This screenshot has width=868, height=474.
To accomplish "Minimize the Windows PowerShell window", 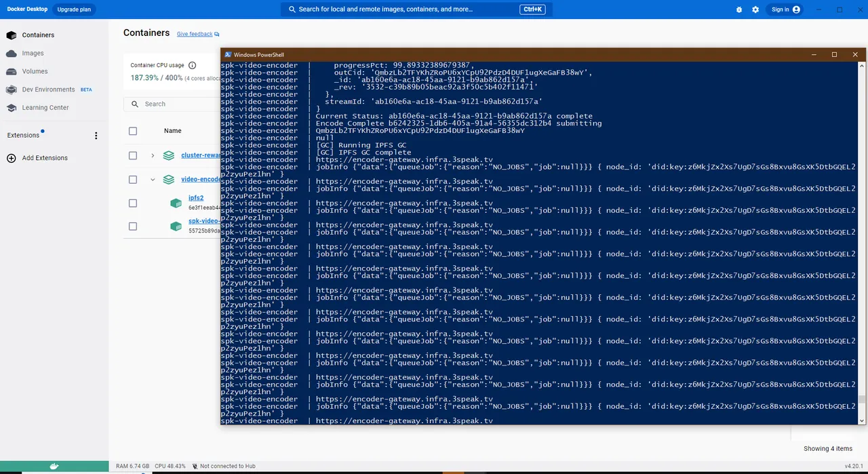I will pos(815,55).
